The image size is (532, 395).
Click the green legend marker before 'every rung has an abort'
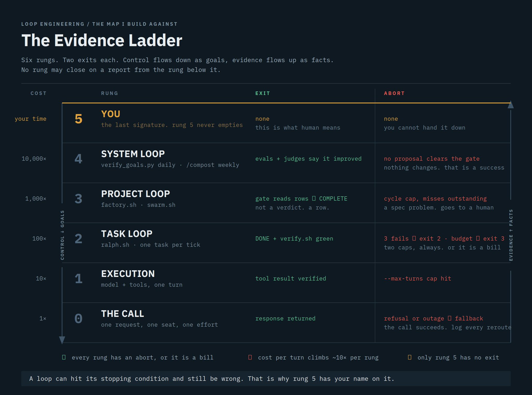(x=64, y=357)
